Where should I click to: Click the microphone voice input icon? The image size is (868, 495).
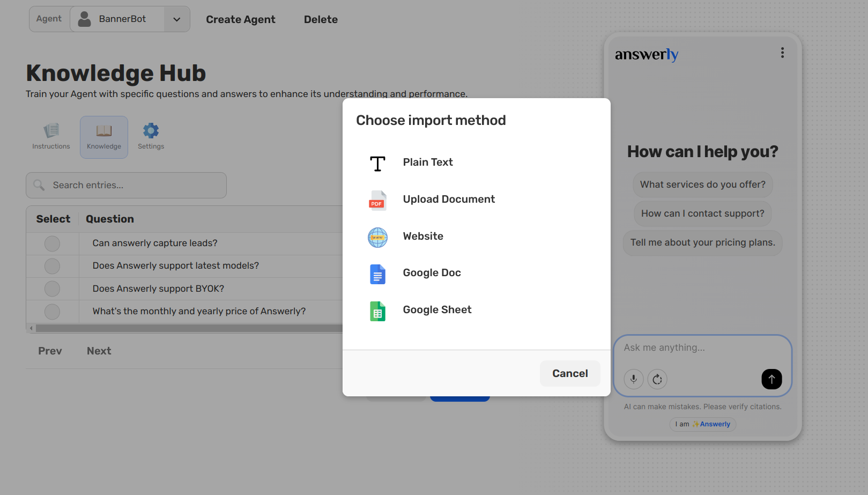pos(633,379)
